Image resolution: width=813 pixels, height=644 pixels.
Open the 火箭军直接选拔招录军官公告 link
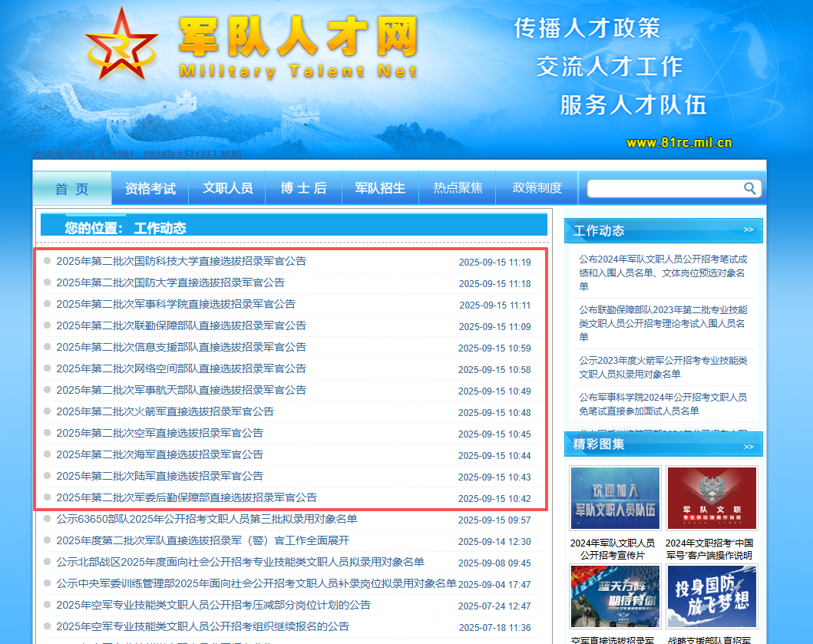[165, 411]
